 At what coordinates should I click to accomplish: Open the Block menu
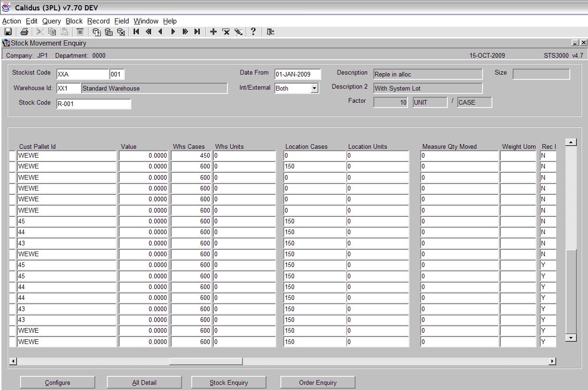74,21
